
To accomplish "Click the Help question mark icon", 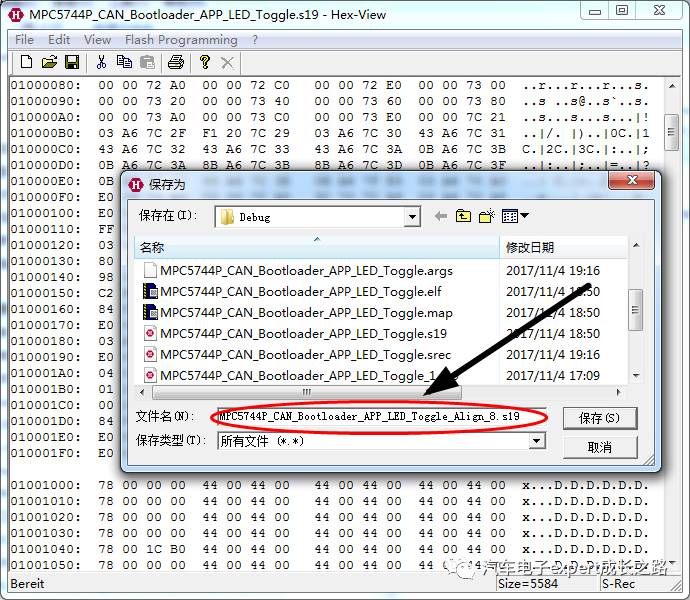I will click(x=205, y=62).
